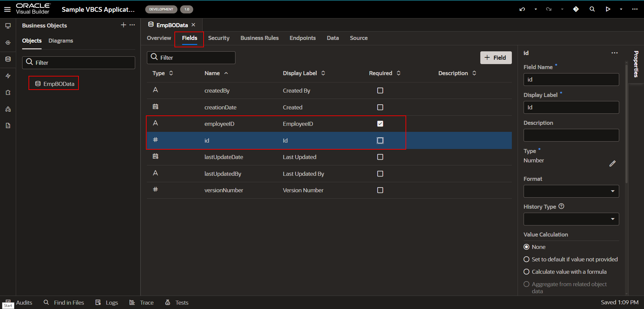Open Source View file icon in navigator

point(8,125)
